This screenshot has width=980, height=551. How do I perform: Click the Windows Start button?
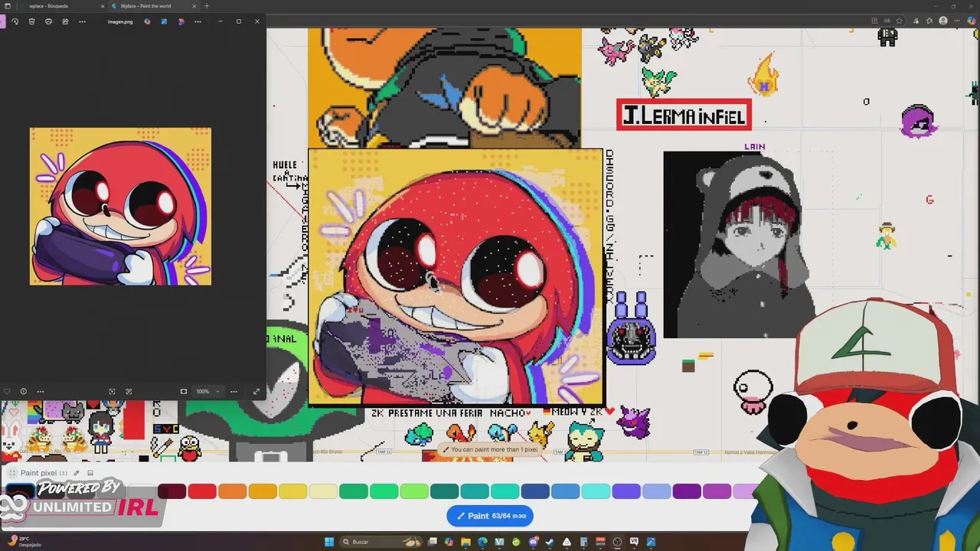click(329, 542)
